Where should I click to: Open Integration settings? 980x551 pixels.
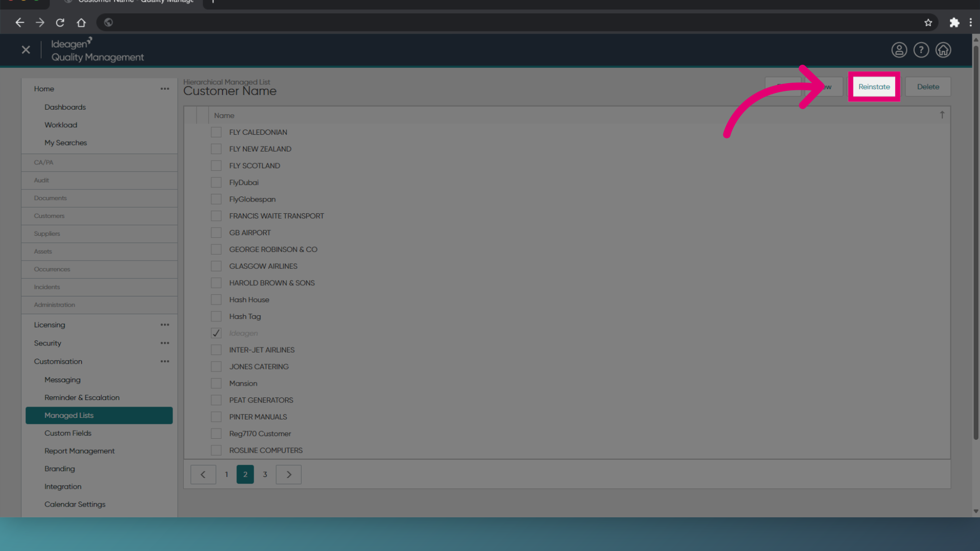tap(63, 487)
